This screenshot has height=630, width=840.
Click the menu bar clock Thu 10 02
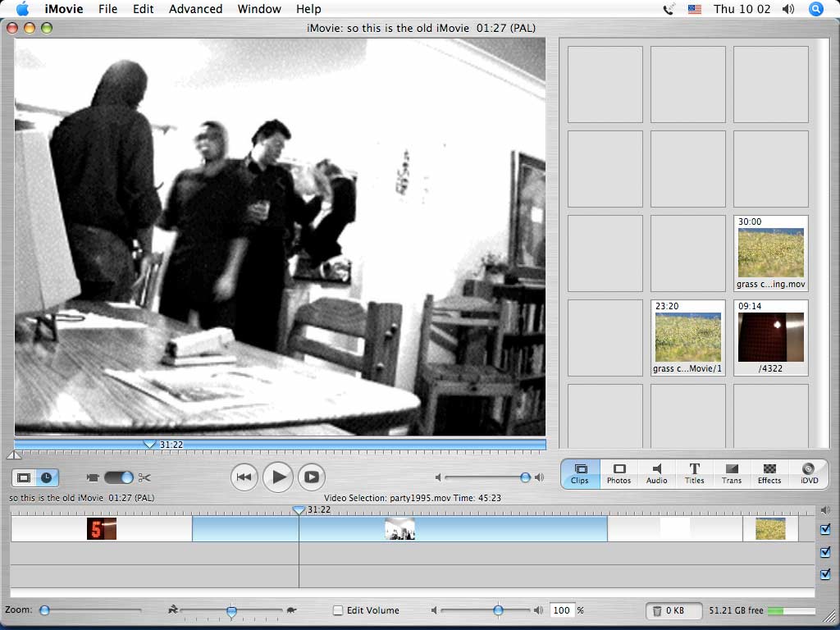pyautogui.click(x=742, y=9)
